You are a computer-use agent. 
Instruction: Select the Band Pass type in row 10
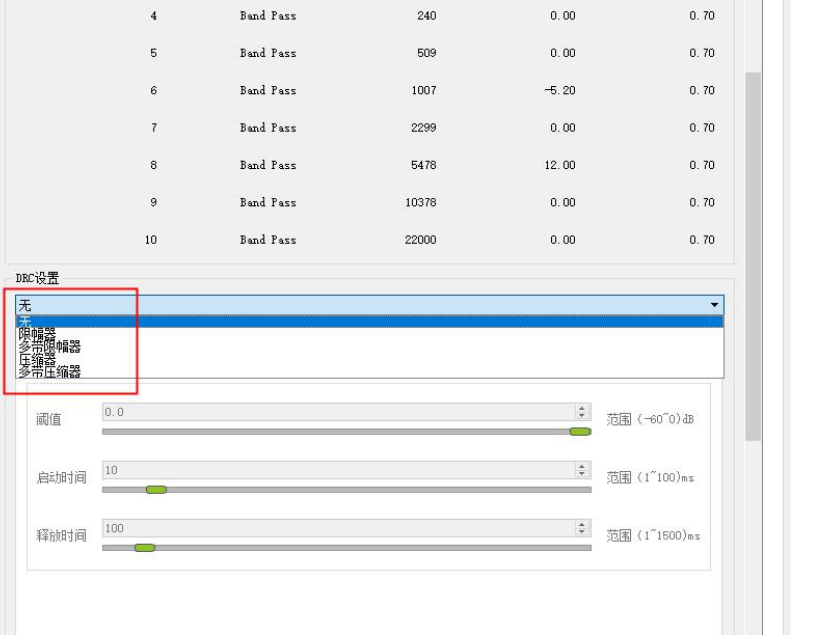(268, 240)
